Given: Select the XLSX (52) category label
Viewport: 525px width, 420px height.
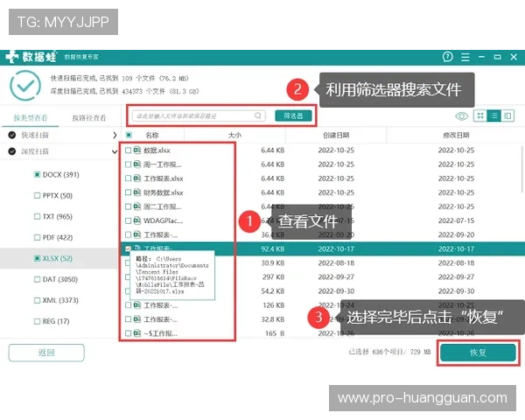Looking at the screenshot, I should click(x=57, y=258).
